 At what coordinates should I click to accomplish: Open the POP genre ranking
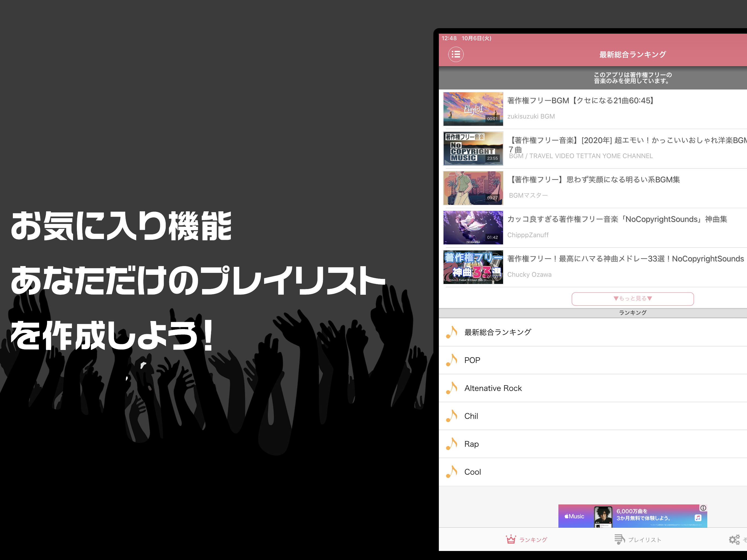click(472, 360)
